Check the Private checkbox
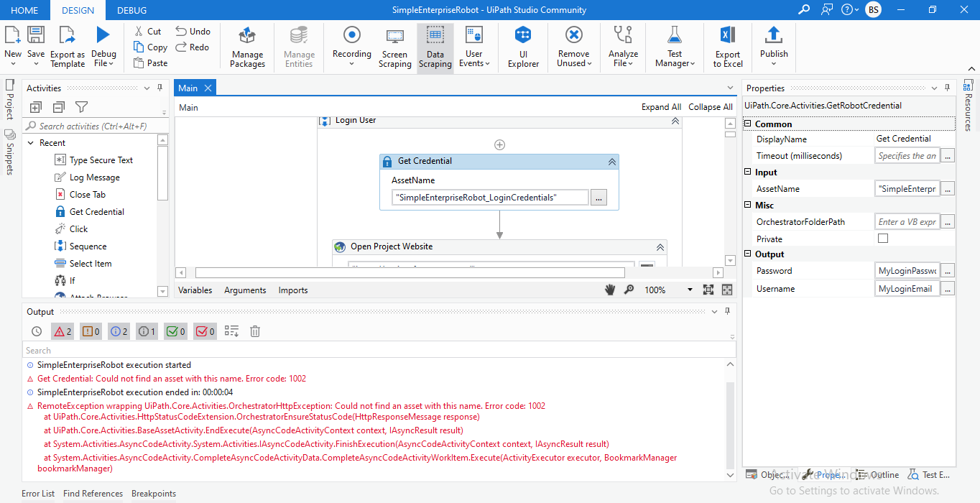The image size is (980, 503). point(883,239)
